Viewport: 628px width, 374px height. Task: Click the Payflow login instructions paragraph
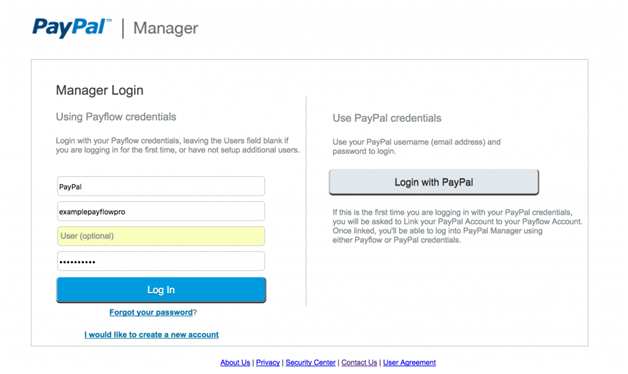pos(177,145)
